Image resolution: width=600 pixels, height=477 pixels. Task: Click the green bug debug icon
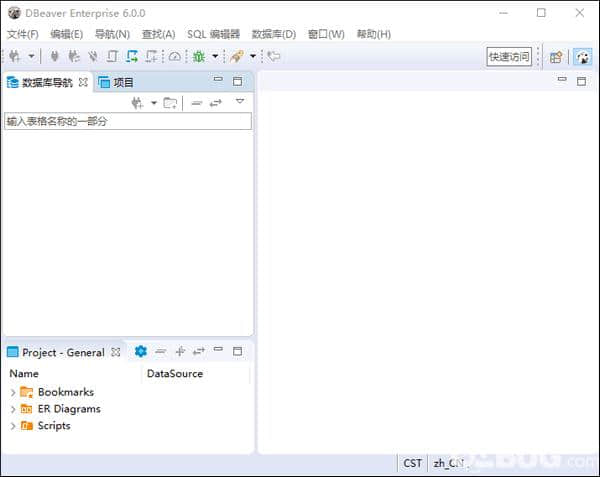pyautogui.click(x=199, y=57)
